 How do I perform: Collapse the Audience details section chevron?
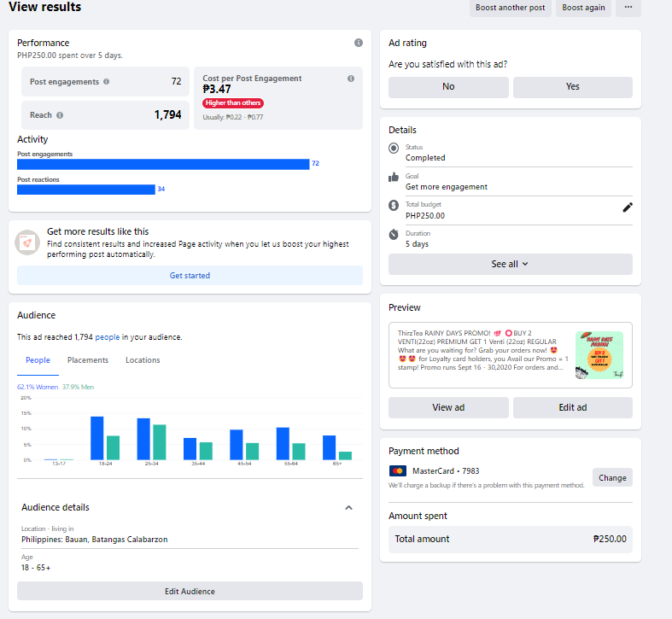coord(349,507)
